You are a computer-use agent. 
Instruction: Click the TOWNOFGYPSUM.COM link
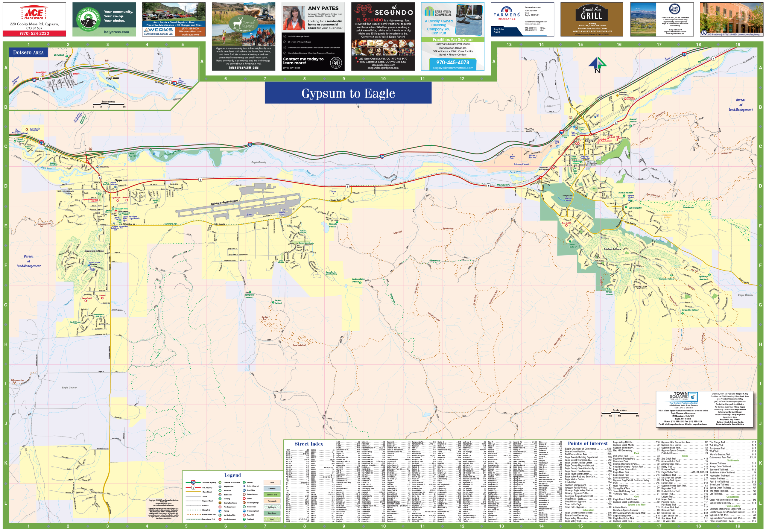click(244, 68)
